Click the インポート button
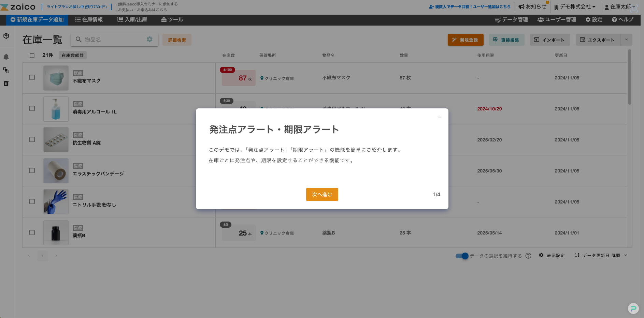This screenshot has width=644, height=318. pos(550,40)
